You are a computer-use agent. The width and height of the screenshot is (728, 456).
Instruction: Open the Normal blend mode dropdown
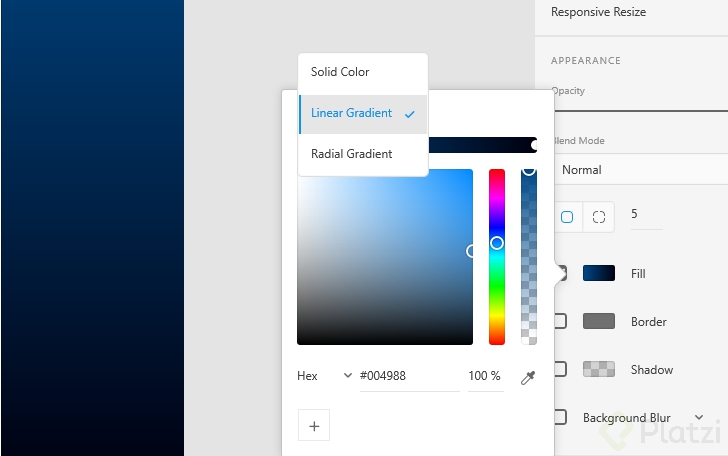pyautogui.click(x=641, y=170)
